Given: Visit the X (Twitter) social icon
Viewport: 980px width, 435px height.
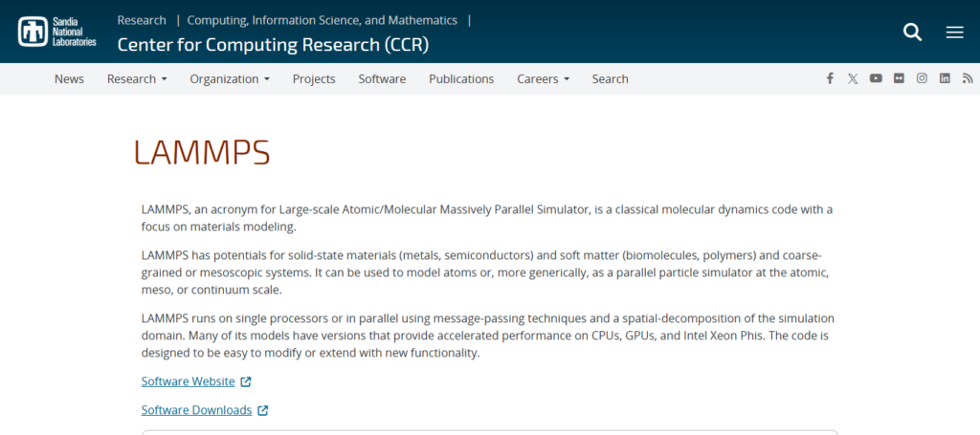Looking at the screenshot, I should [x=853, y=78].
